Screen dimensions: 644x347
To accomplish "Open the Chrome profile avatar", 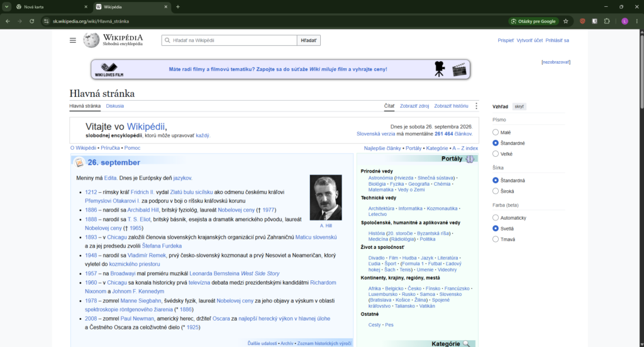I will click(x=625, y=21).
